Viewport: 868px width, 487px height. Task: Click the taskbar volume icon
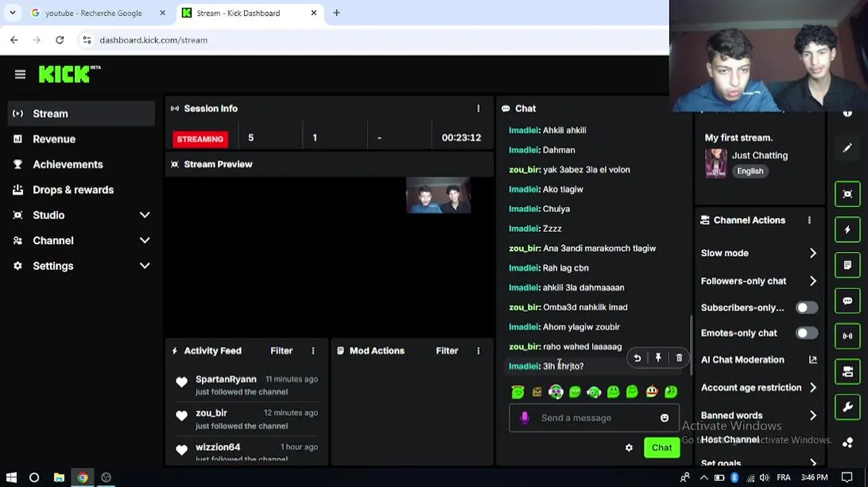[x=766, y=478]
